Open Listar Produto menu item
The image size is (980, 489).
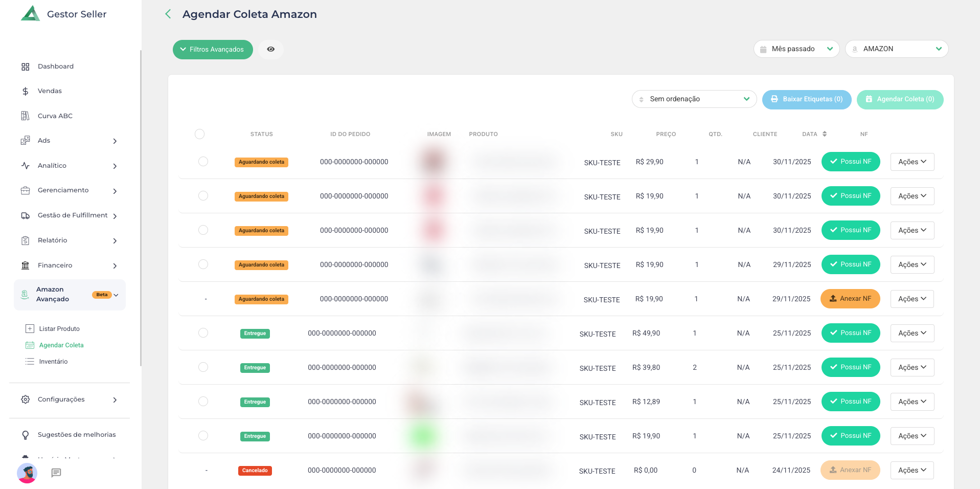59,329
